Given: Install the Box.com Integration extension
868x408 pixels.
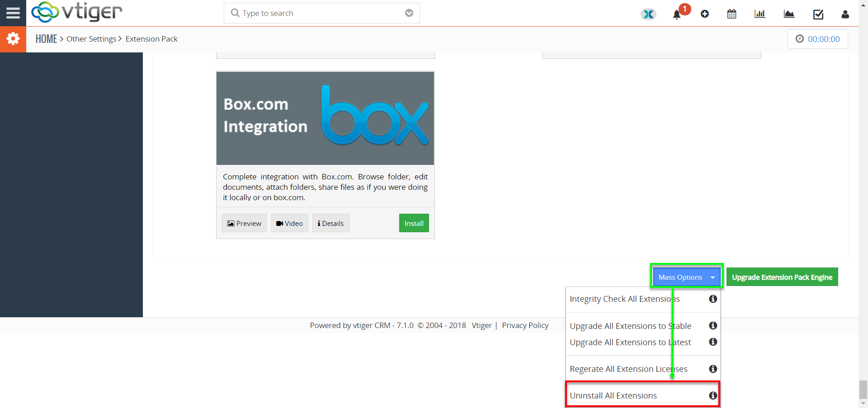Looking at the screenshot, I should [414, 223].
